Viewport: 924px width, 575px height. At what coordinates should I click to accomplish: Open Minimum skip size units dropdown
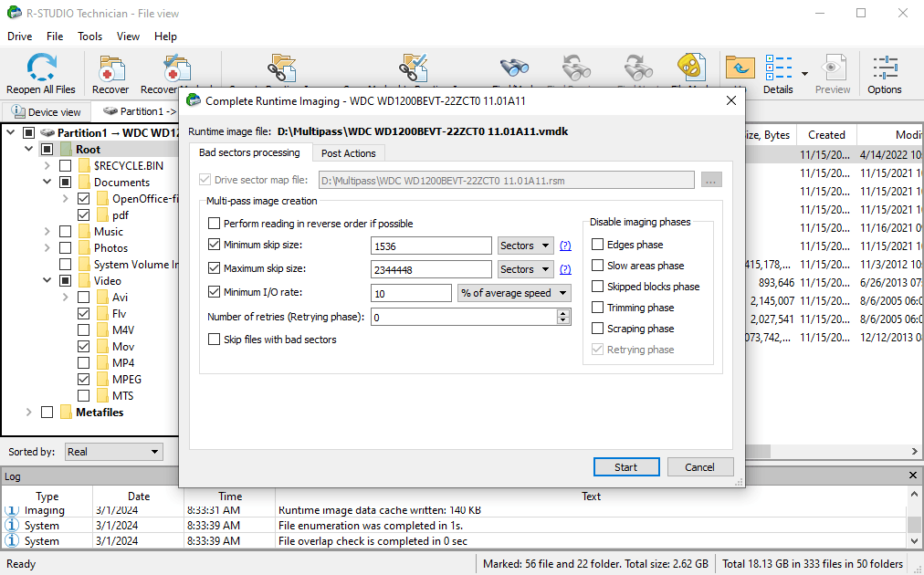tap(526, 246)
